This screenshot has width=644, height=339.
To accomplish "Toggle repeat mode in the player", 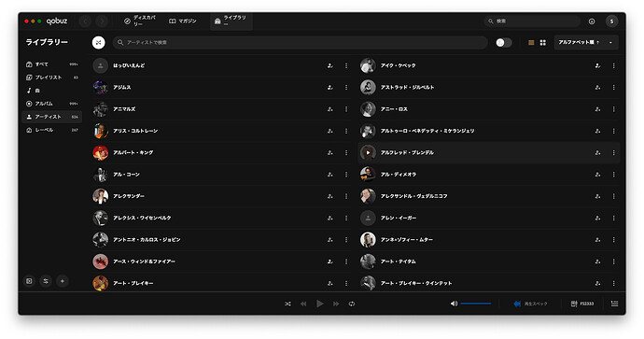I will 352,304.
